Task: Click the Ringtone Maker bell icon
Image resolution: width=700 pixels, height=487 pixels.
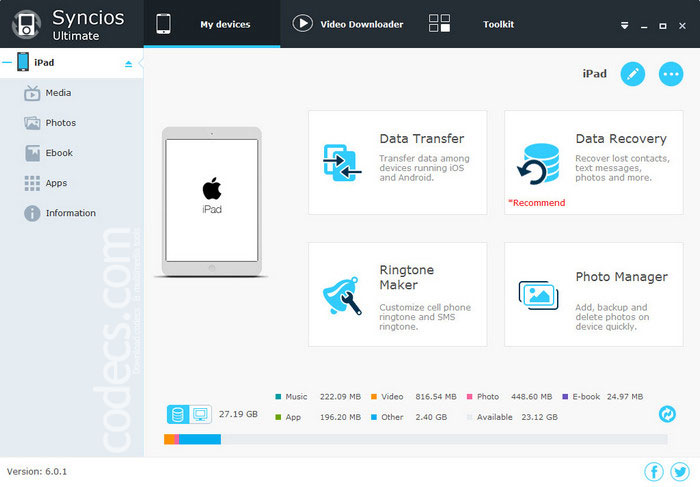Action: pyautogui.click(x=342, y=296)
